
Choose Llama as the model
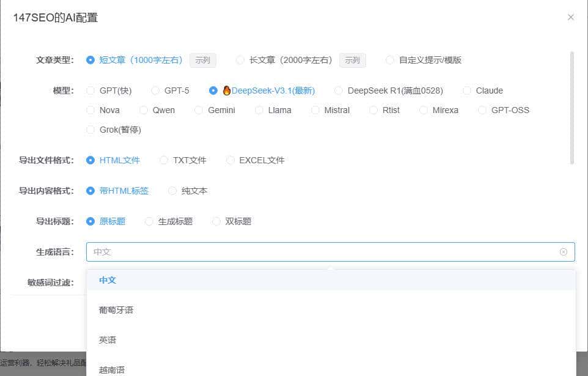pyautogui.click(x=259, y=110)
